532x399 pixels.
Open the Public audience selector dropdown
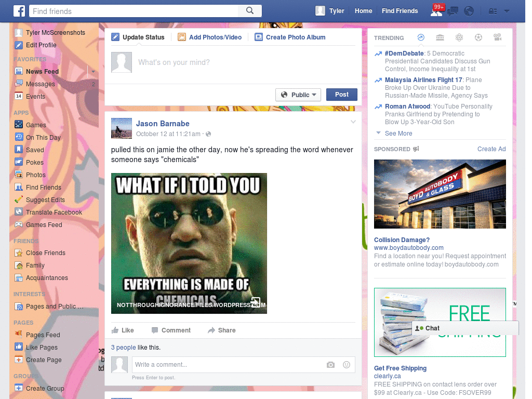(x=298, y=95)
